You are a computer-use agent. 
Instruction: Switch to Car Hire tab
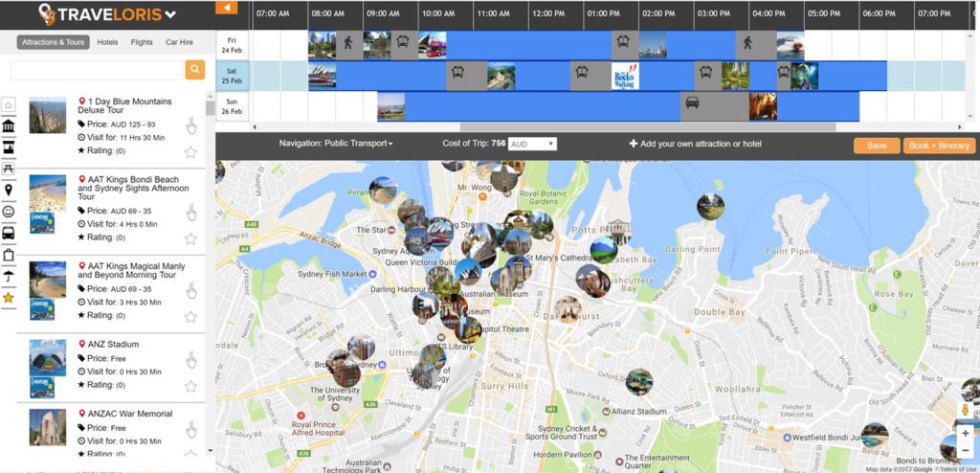179,42
